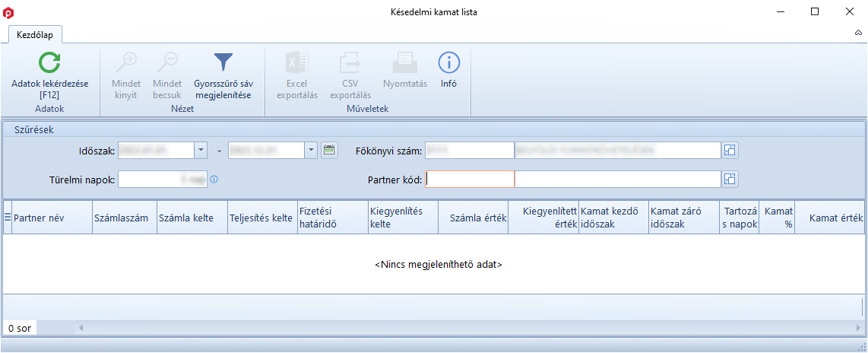Sort by Partner név column
Screen dimensions: 868x353
[52, 218]
